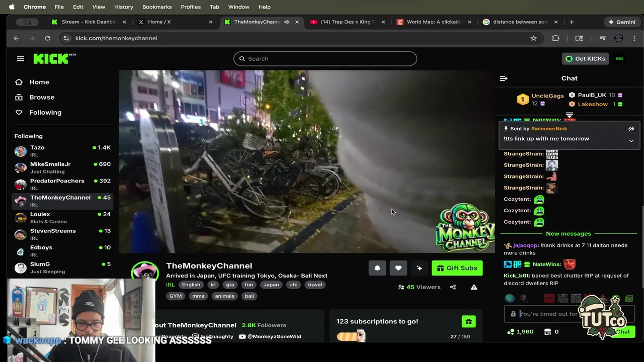The image size is (644, 362).
Task: Click the green gift icon on the subscriptions goal
Action: point(468,321)
